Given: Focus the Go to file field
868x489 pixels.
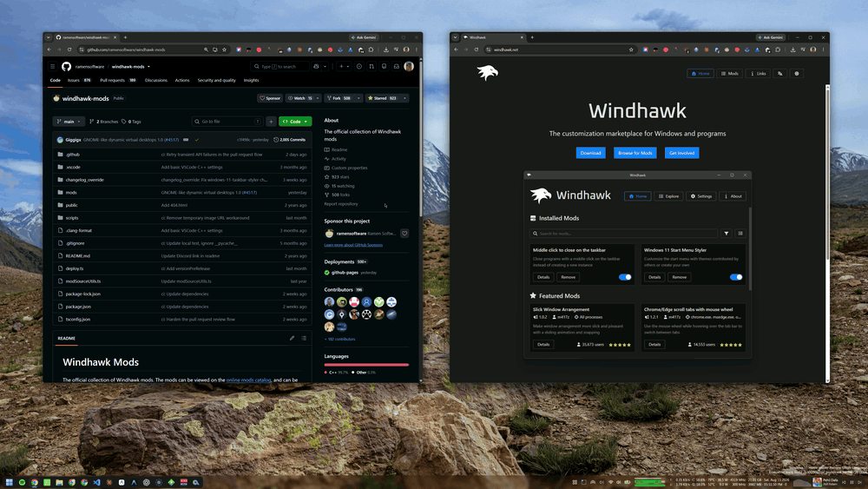Looking at the screenshot, I should 227,122.
